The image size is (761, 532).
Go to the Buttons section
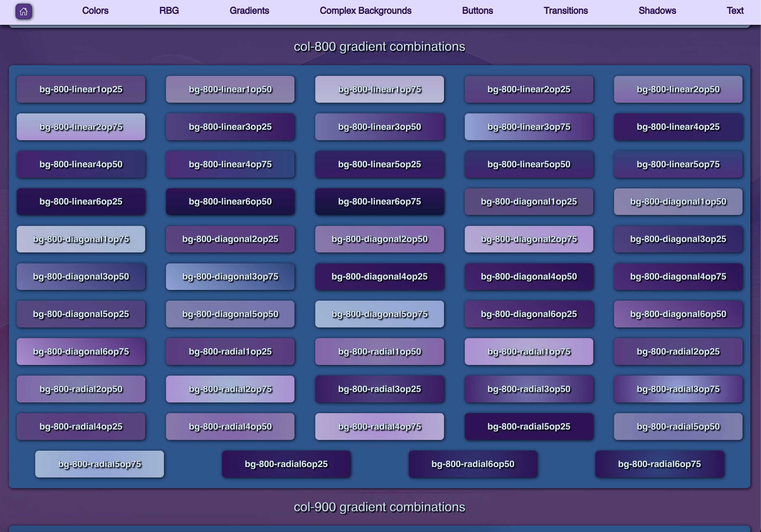pyautogui.click(x=477, y=10)
